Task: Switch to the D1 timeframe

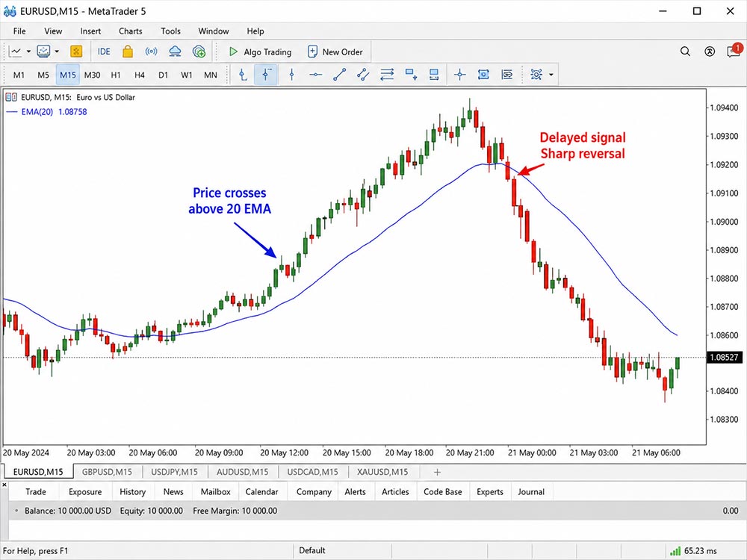Action: tap(164, 75)
